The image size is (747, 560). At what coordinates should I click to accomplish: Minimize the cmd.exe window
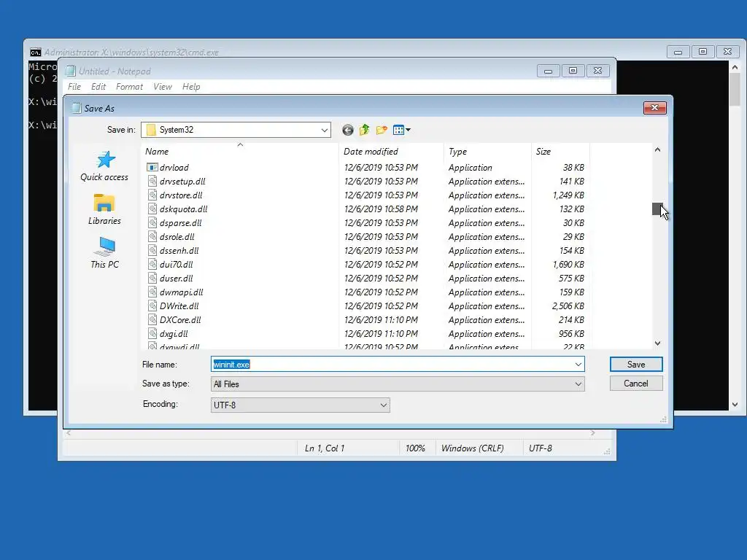(678, 52)
